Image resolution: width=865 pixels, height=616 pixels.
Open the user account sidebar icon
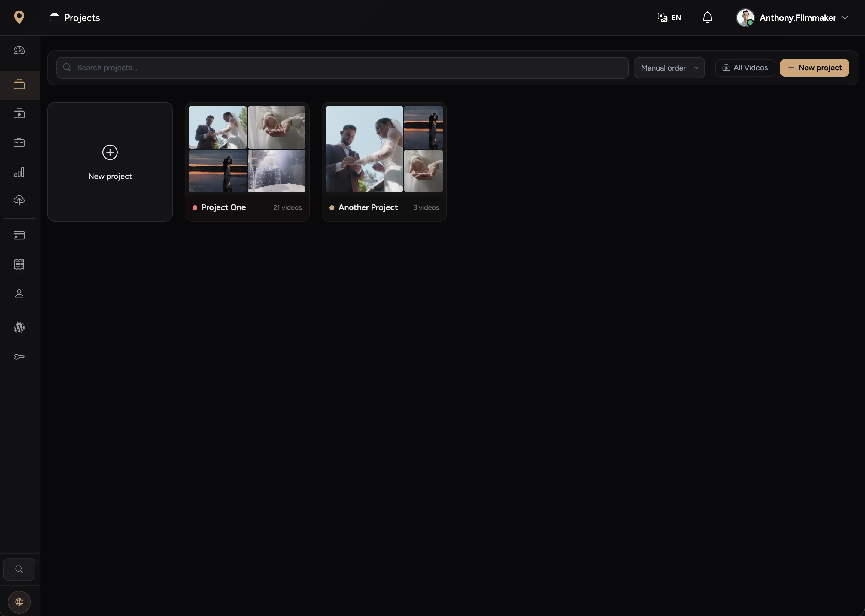(19, 294)
